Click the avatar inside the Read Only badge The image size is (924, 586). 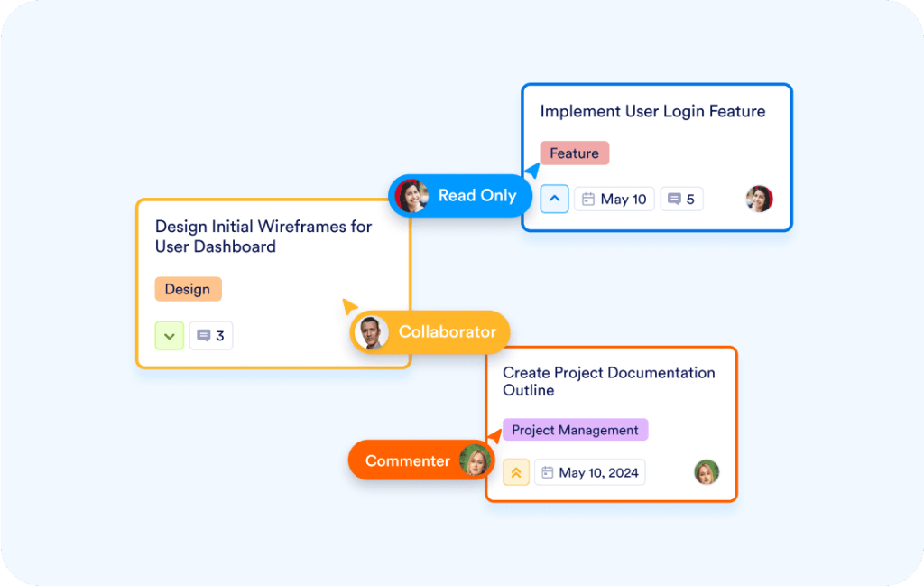[413, 196]
